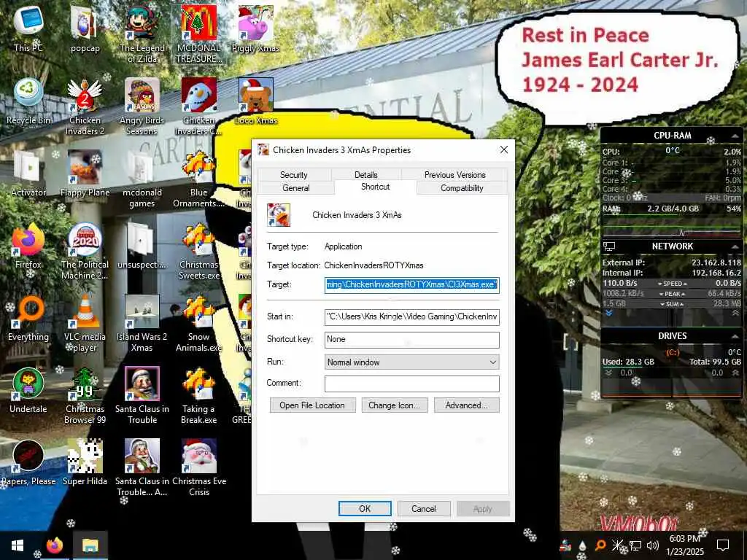This screenshot has width=747, height=560.
Task: Select the Flappy Plane shortcut
Action: tap(85, 174)
